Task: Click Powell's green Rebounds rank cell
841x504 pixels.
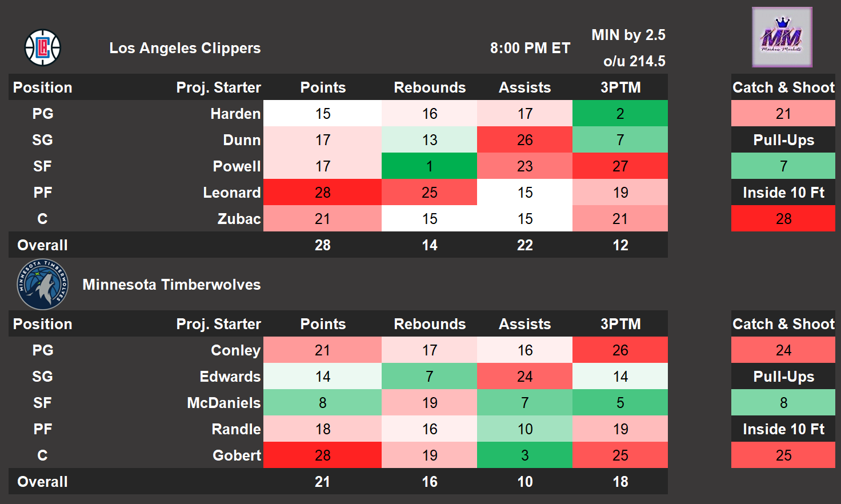Action: [429, 166]
